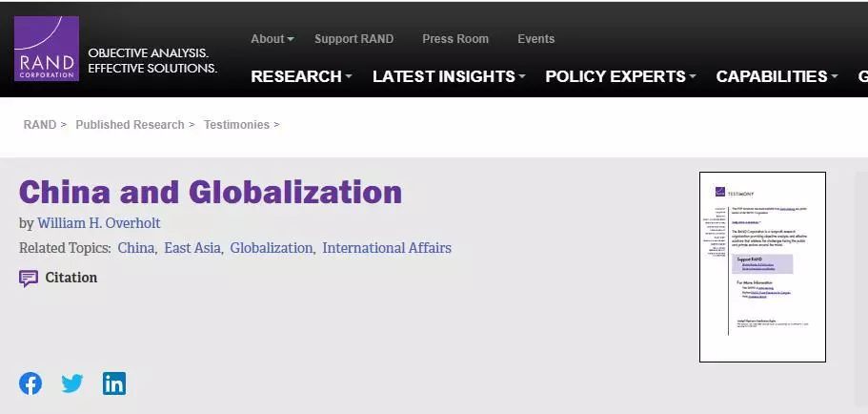Share article on Facebook
Viewport: 868px width, 414px height.
coord(30,383)
